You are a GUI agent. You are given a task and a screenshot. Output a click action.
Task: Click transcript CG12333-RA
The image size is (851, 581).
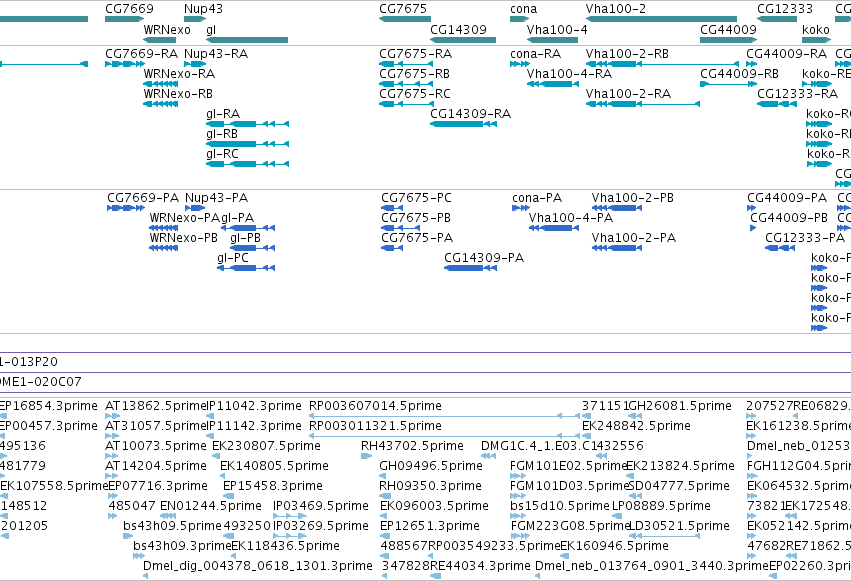click(798, 94)
